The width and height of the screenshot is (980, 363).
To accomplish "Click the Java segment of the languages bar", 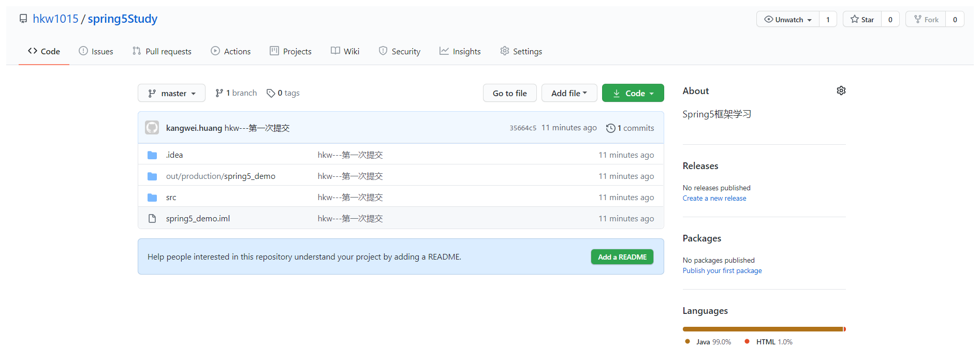I will [x=763, y=329].
